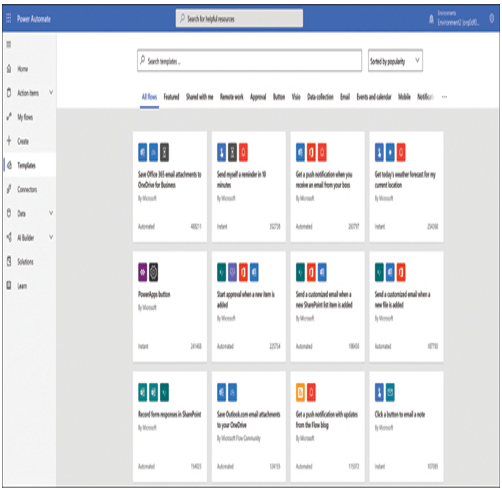Click the OneDrive icon on the Save Outlook.com attachments card
Viewport: 502px width, 490px height.
point(232,392)
